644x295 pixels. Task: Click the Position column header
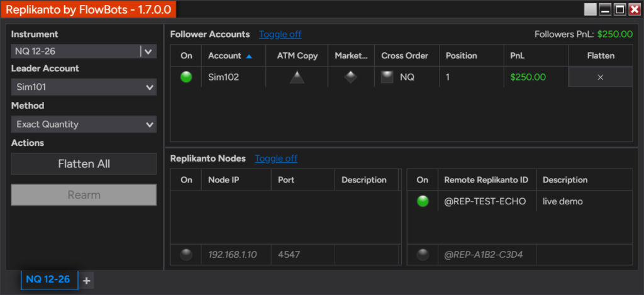pos(472,56)
